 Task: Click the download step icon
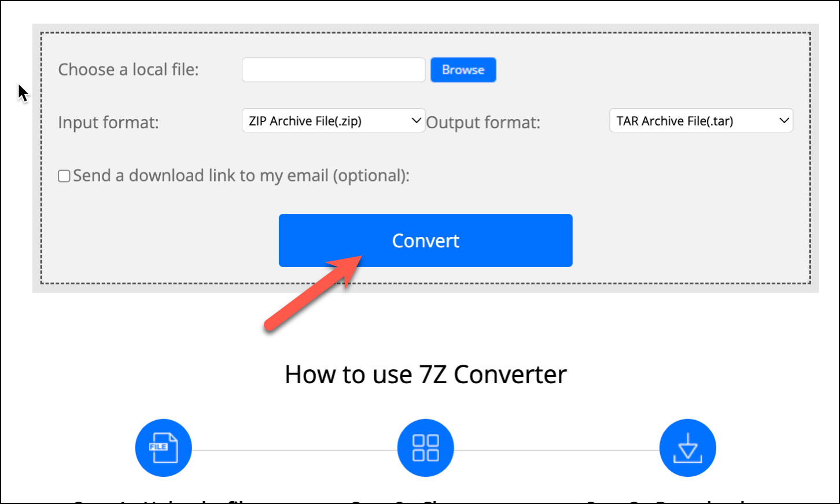tap(688, 448)
